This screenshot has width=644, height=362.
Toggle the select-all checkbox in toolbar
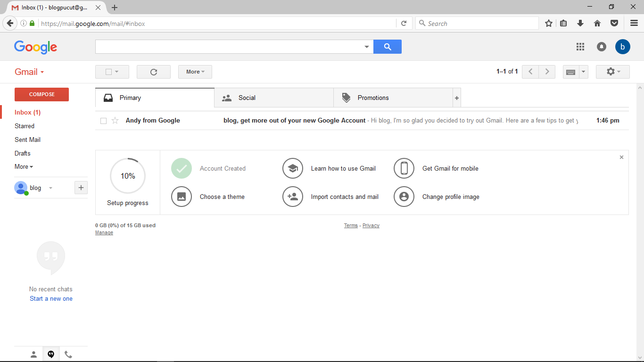pos(108,72)
